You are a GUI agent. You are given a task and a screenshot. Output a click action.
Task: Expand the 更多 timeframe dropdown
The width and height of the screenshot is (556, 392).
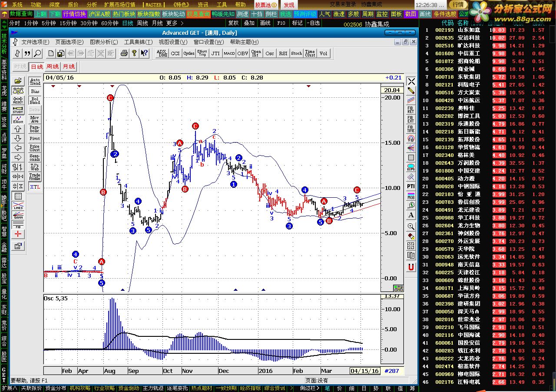pos(175,23)
